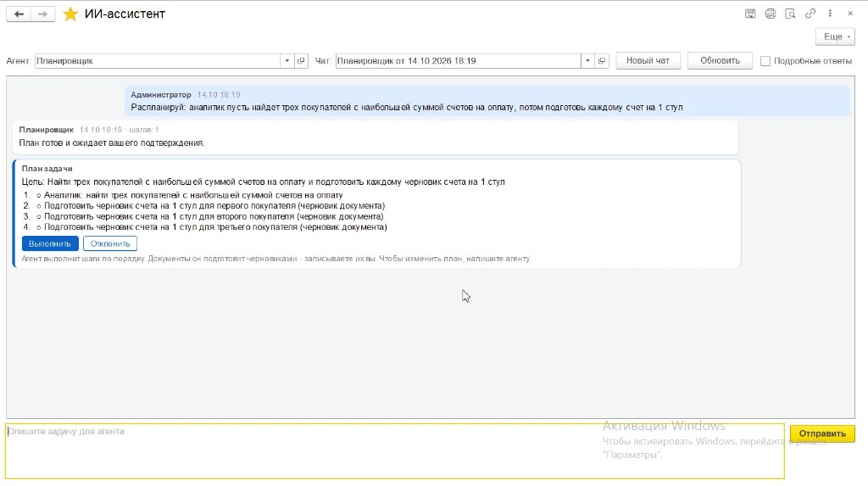Open the Еще menu
Viewport: 868px width, 486px height.
(835, 36)
